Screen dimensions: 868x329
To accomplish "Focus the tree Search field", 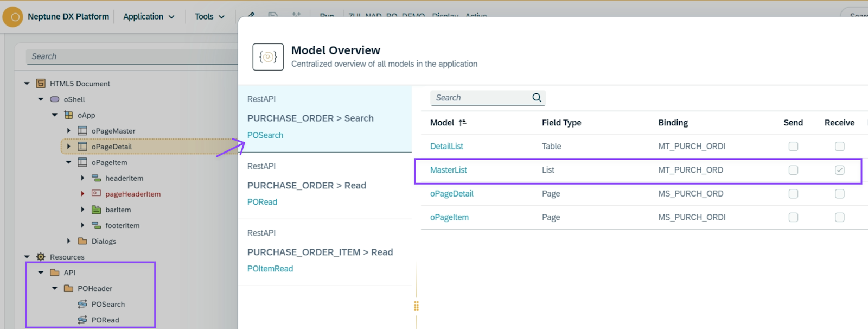I will pos(132,56).
